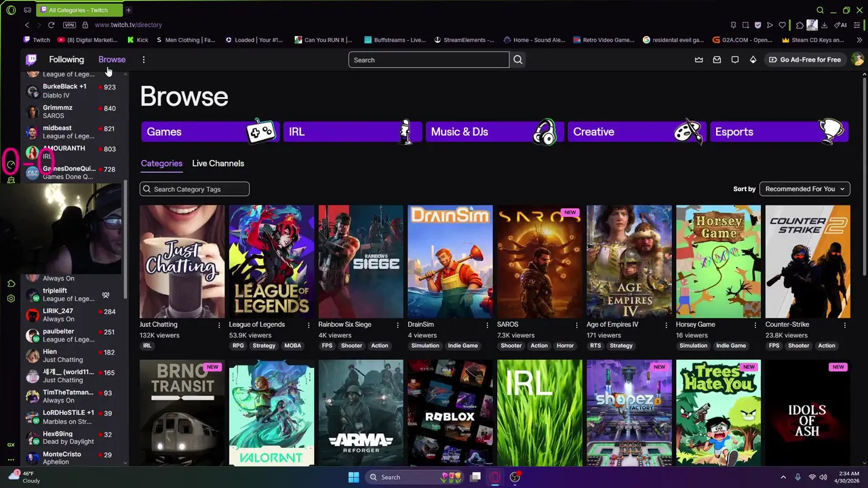
Task: Open Hex69ing channel in sidebar
Action: 75,437
